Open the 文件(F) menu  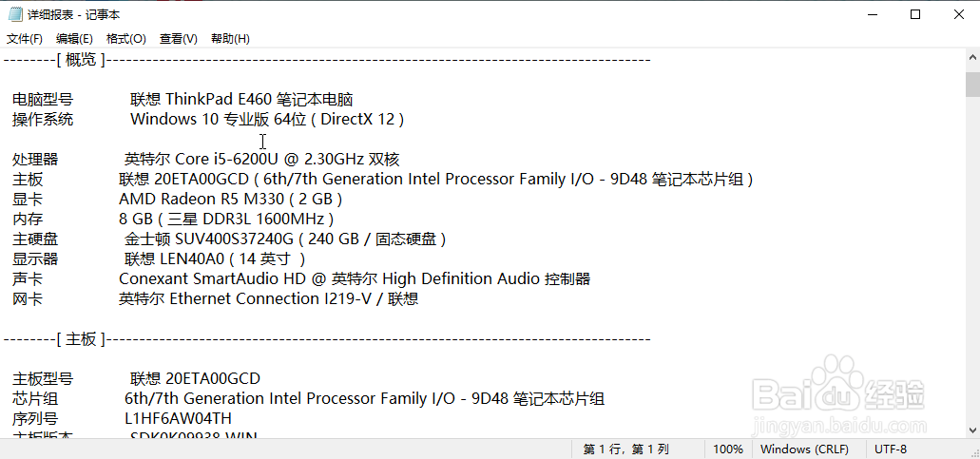[25, 39]
